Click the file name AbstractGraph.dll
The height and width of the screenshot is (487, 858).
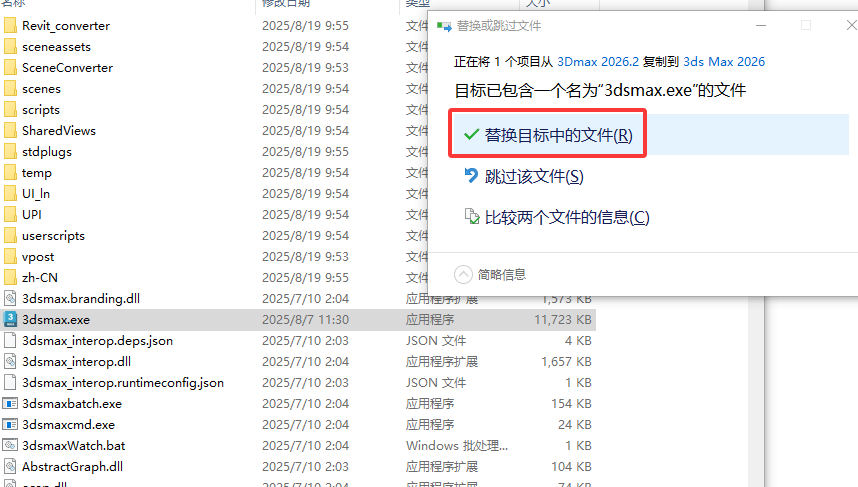(72, 467)
